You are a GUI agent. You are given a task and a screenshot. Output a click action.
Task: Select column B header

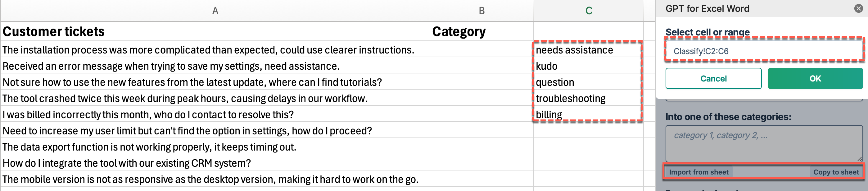[481, 11]
